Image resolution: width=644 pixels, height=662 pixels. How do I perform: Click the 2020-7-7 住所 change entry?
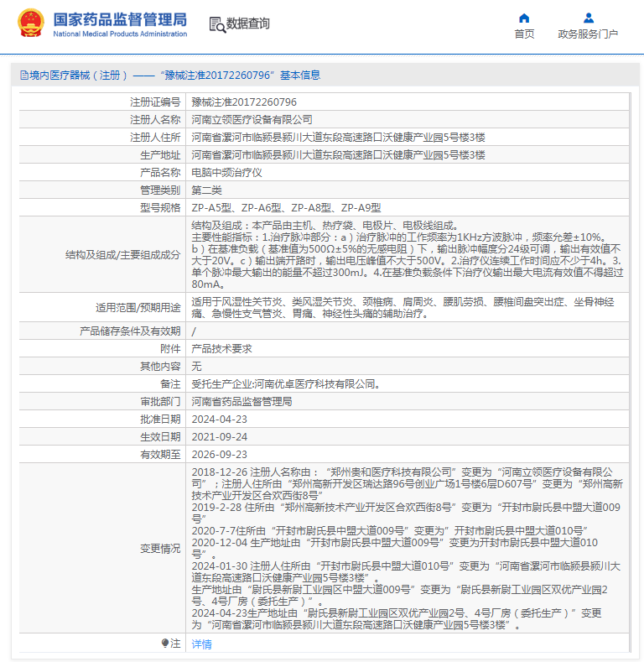(x=390, y=530)
